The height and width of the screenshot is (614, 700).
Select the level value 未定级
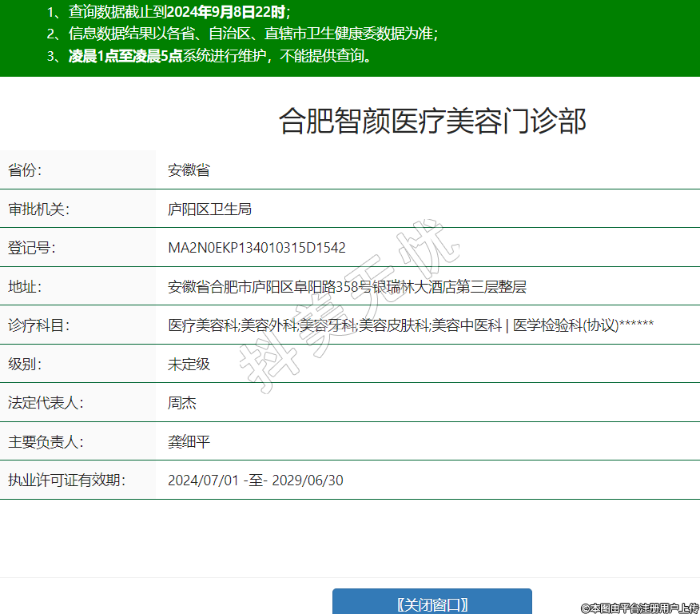click(x=189, y=365)
